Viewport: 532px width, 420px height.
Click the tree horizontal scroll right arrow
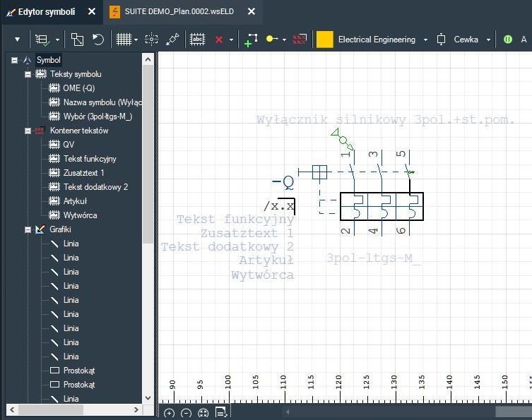pyautogui.click(x=136, y=410)
